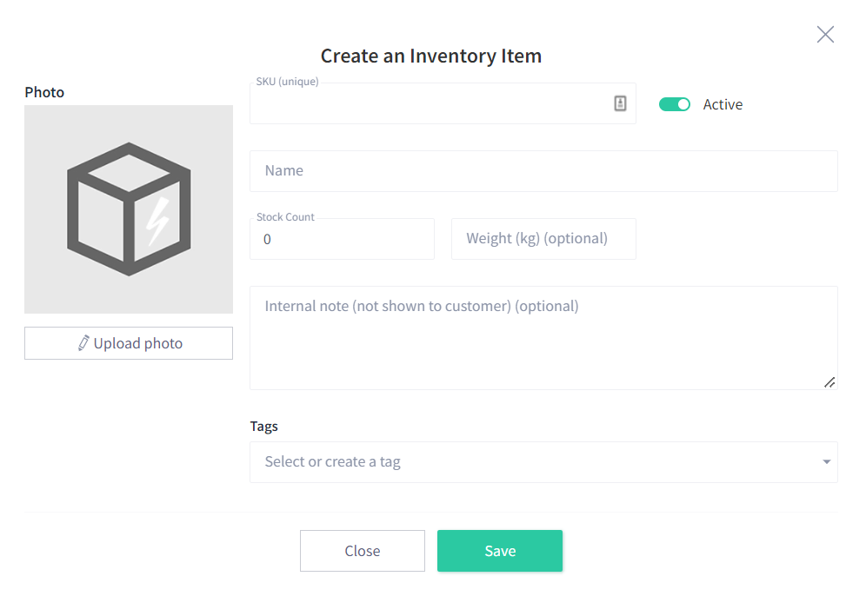Click the Weight (kg) optional field
Viewport: 866px width, 616px height.
(x=543, y=239)
